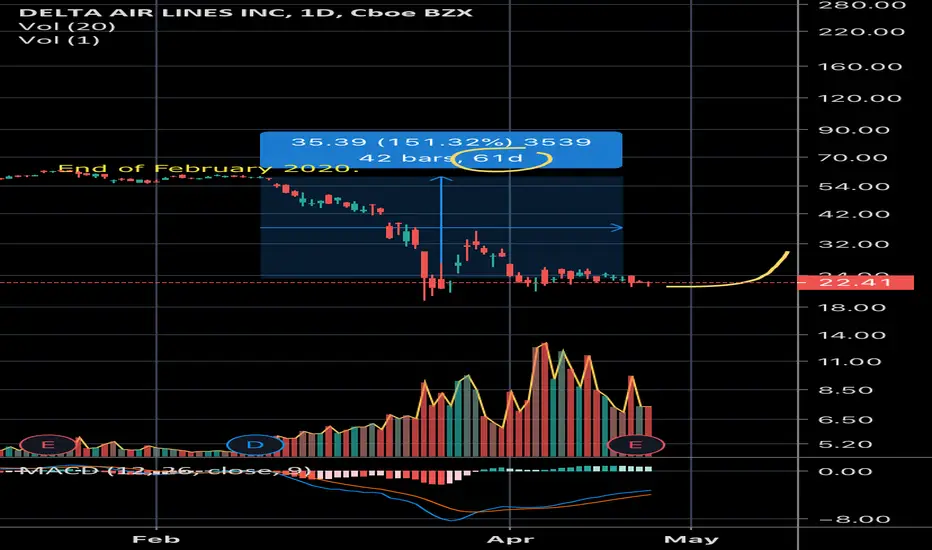Click the May label on the time axis
Screen dimensions: 932x550
691,539
